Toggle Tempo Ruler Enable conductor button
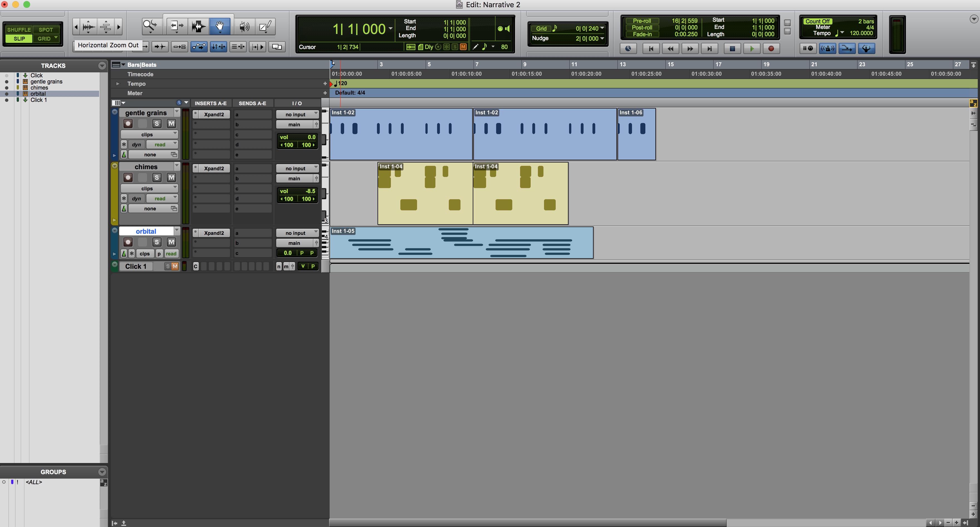The image size is (980, 527). [x=866, y=48]
